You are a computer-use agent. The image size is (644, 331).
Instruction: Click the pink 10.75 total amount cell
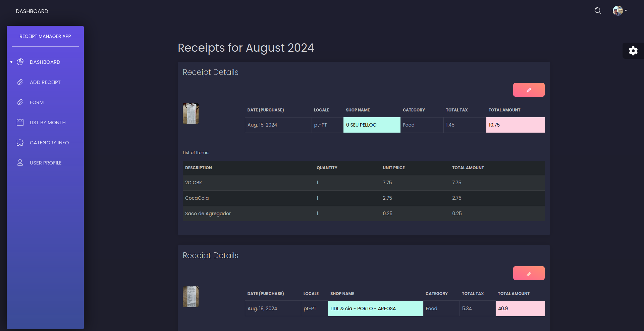point(515,125)
